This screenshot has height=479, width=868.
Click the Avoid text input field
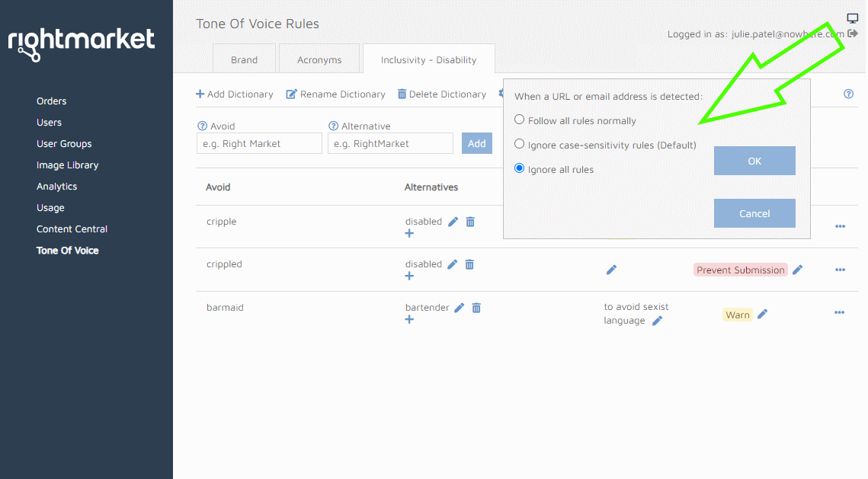pyautogui.click(x=259, y=143)
